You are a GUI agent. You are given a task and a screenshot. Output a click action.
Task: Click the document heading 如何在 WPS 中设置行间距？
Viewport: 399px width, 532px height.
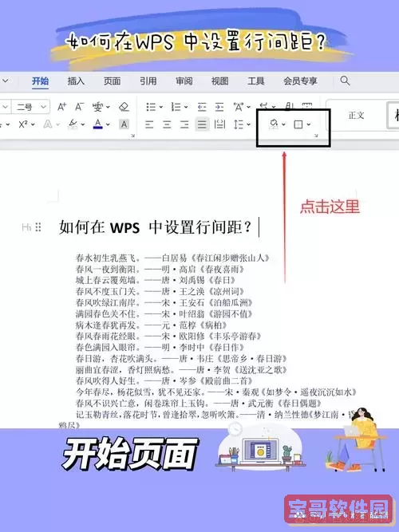[x=156, y=227]
